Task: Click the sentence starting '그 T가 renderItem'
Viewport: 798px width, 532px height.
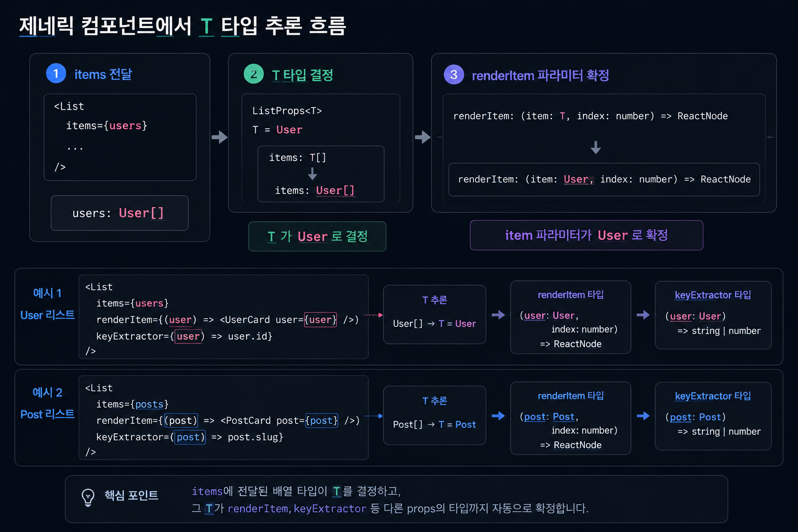Action: click(x=390, y=509)
